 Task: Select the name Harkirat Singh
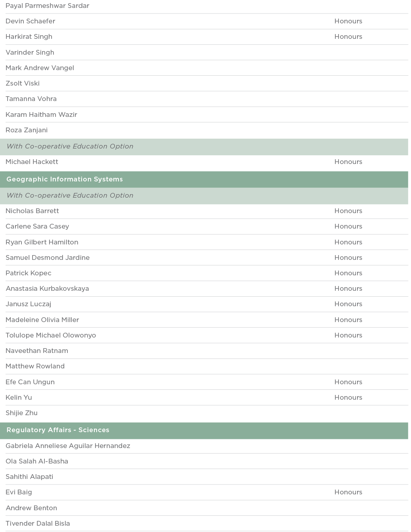[29, 37]
